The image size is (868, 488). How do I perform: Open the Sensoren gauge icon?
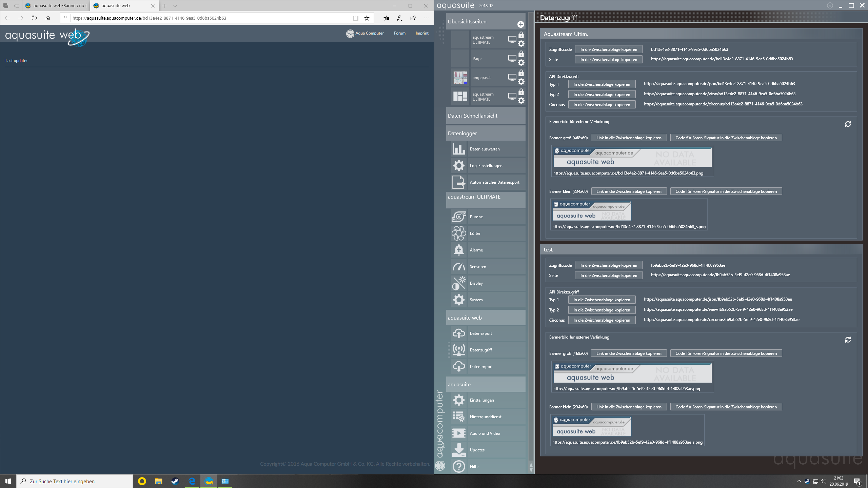click(459, 266)
